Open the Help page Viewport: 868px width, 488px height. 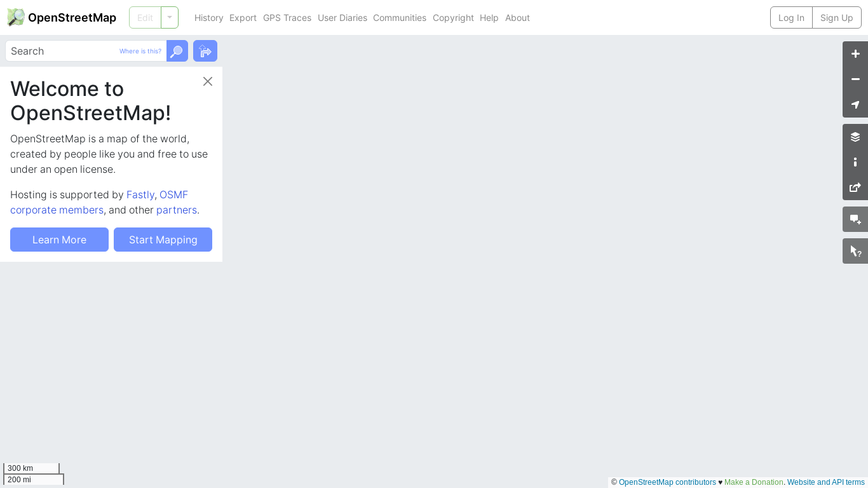click(x=489, y=18)
